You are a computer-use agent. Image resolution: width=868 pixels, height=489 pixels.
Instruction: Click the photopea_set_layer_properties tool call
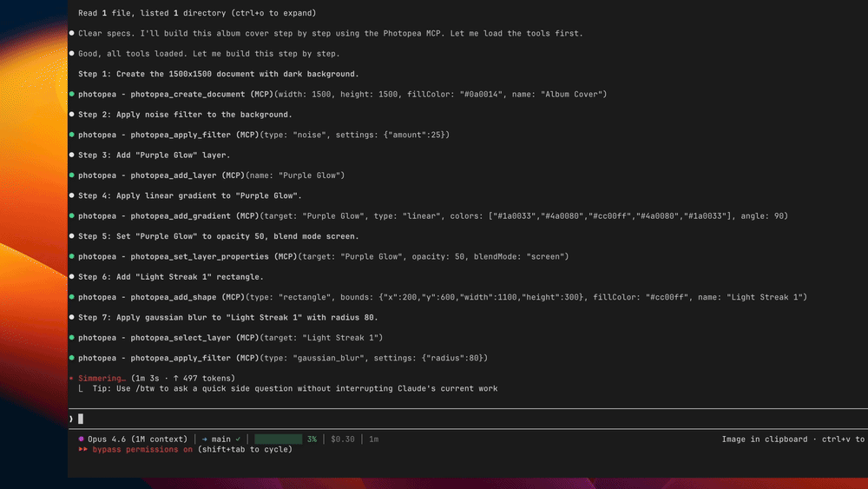pyautogui.click(x=323, y=256)
